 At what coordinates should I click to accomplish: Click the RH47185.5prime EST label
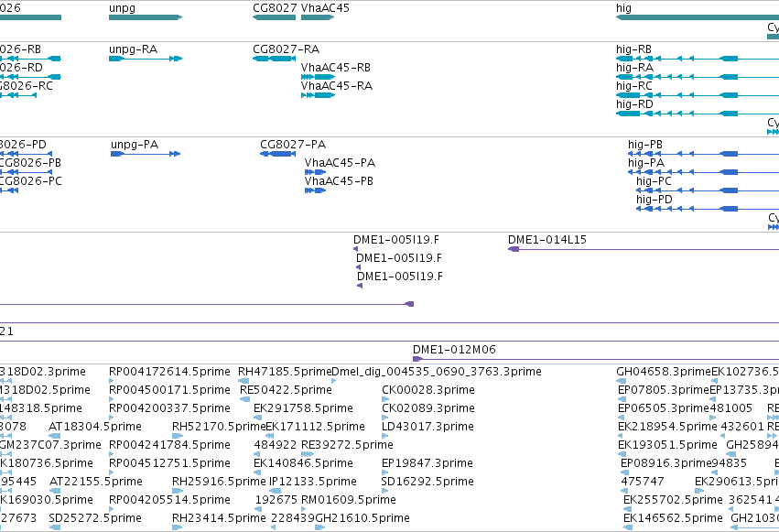[x=285, y=372]
